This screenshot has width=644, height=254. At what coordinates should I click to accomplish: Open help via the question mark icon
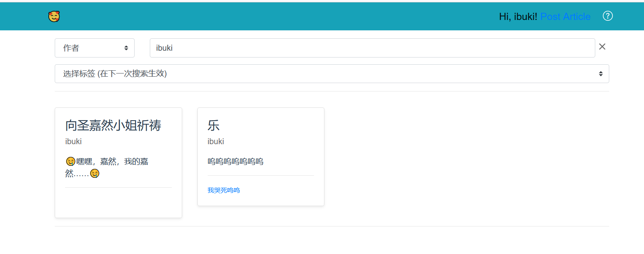(607, 16)
